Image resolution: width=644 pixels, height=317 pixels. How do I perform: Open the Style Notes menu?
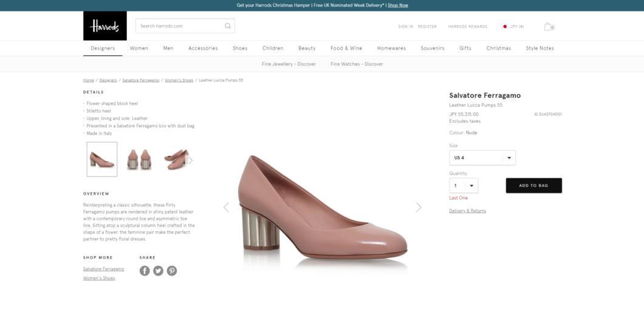point(540,48)
